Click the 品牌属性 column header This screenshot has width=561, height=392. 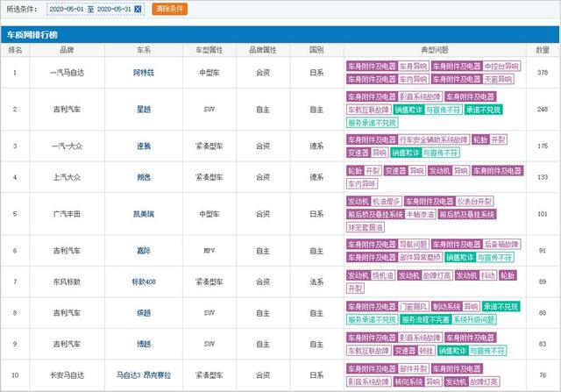coord(263,50)
